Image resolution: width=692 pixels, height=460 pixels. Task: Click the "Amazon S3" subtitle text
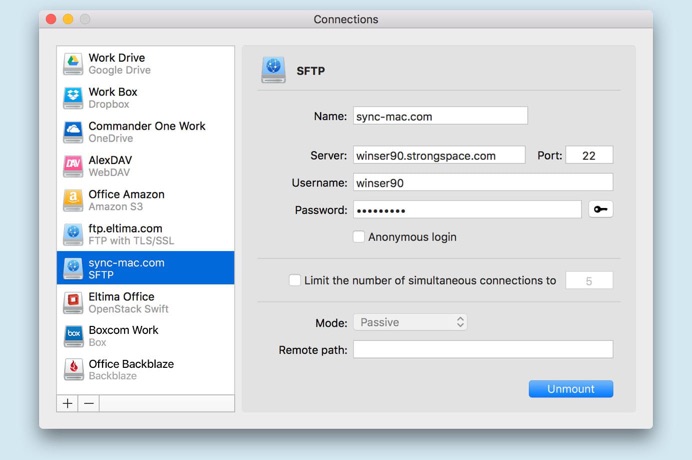tap(116, 207)
